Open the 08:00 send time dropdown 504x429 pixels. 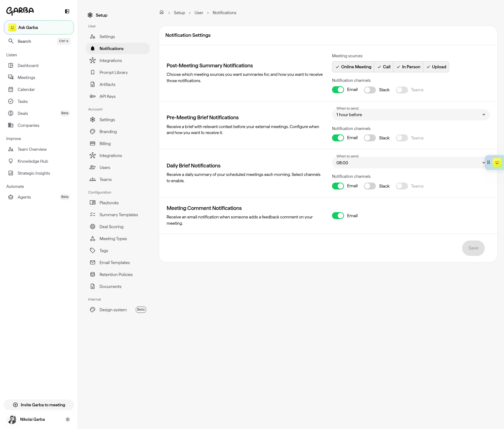click(x=409, y=163)
